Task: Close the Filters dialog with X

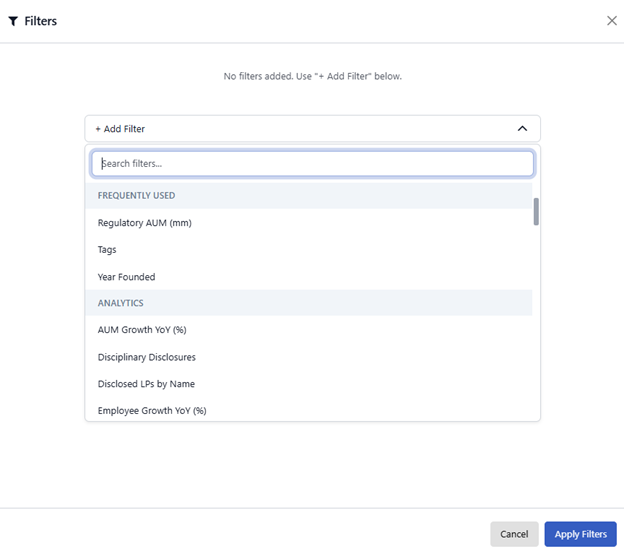Action: click(611, 21)
